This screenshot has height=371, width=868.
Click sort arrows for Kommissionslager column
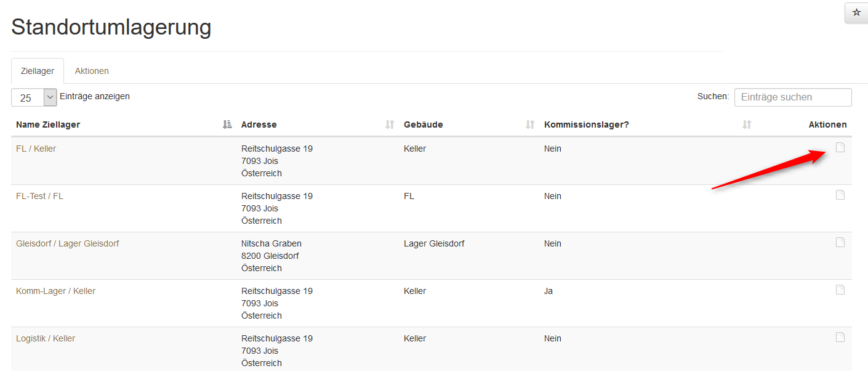click(x=747, y=124)
